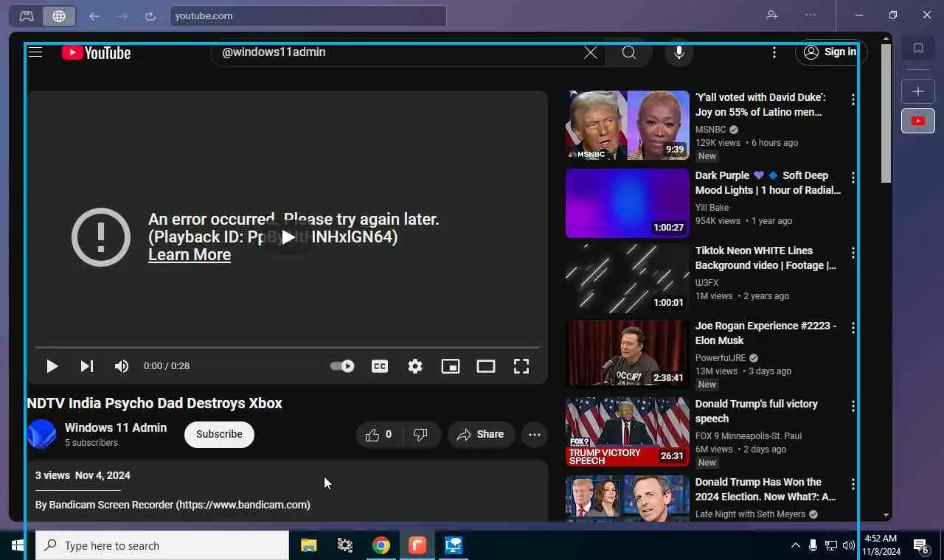Play the video from control bar
Image resolution: width=944 pixels, height=560 pixels.
52,366
